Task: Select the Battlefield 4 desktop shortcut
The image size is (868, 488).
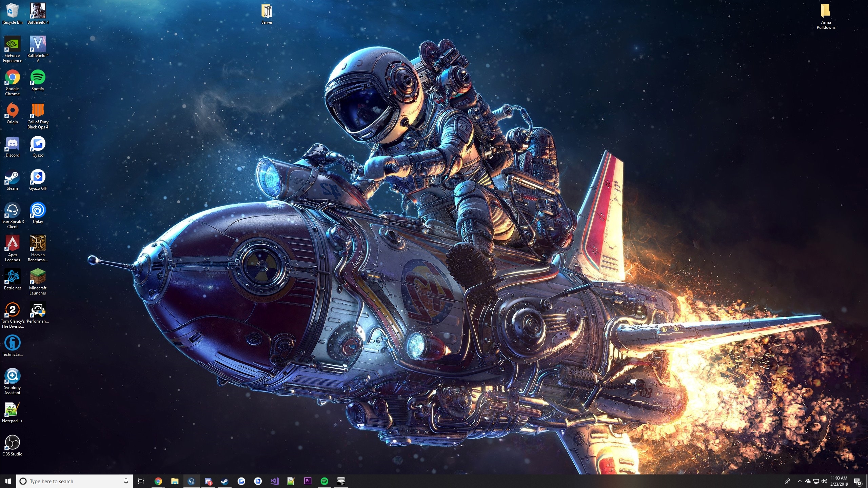Action: pos(38,14)
